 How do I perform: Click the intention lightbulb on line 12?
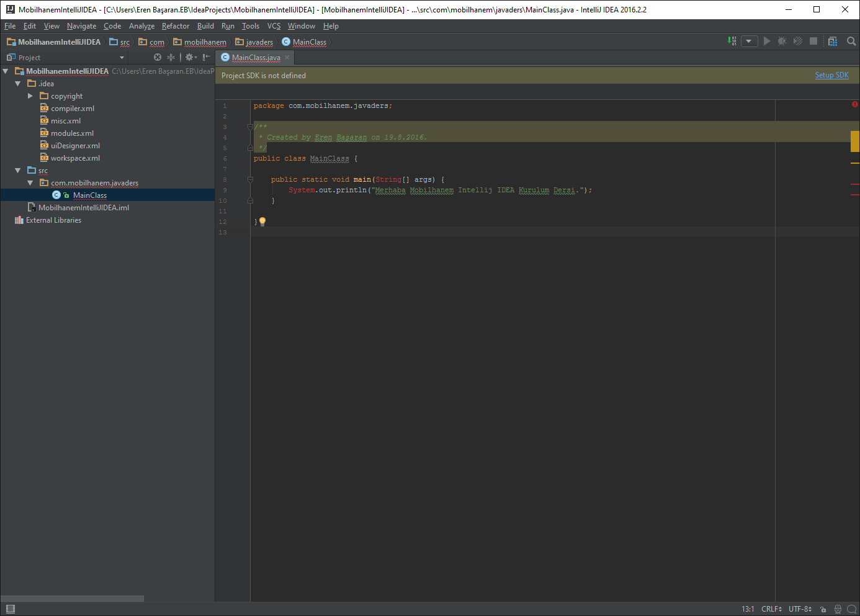[x=262, y=221]
